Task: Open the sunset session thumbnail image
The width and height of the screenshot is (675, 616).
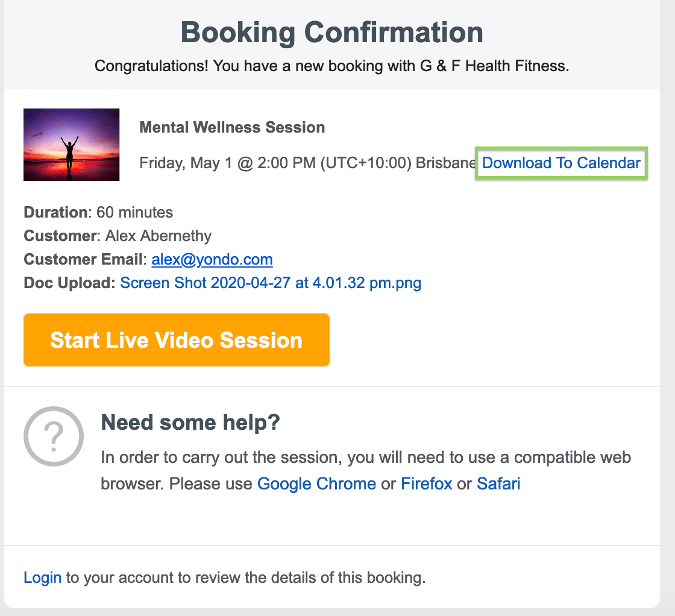Action: (x=71, y=145)
